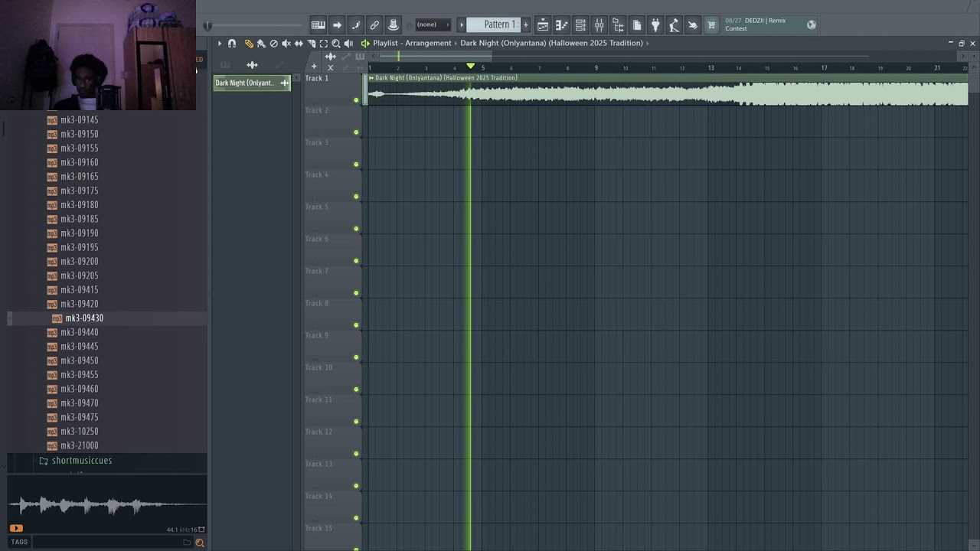Mute Track 8 with its green dot
This screenshot has width=980, height=551.
coord(356,325)
